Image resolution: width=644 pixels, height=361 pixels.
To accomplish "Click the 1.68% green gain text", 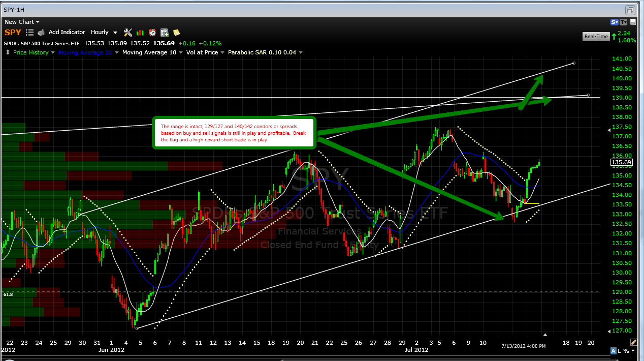I will pos(628,40).
